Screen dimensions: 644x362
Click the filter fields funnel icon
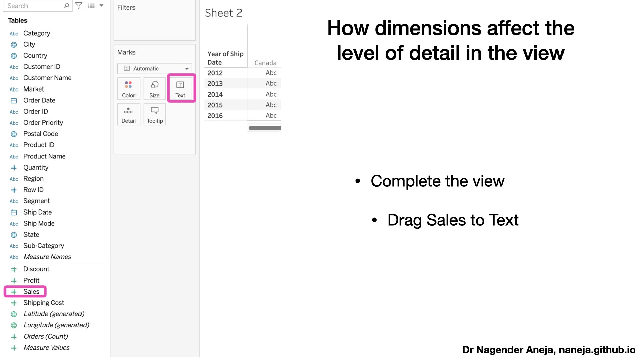(79, 5)
